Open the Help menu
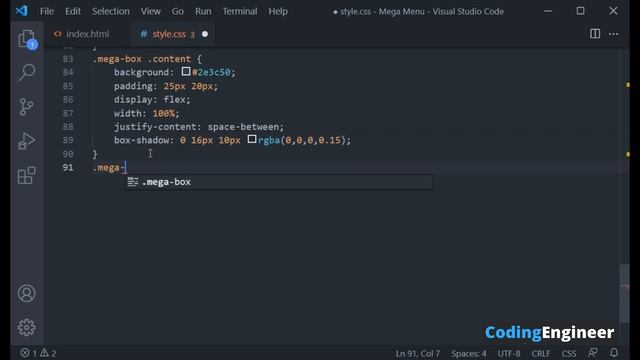640x360 pixels. (x=278, y=11)
